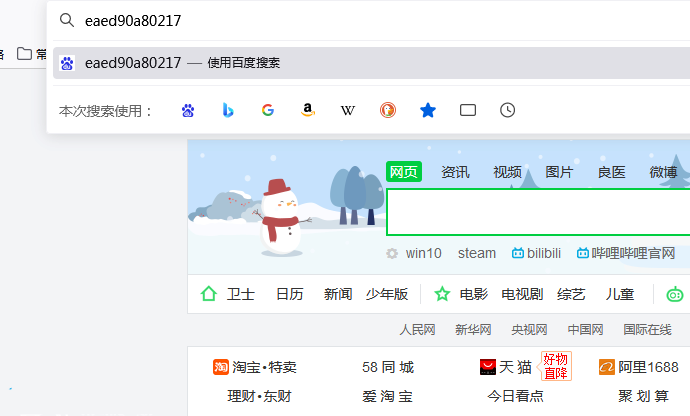Open the bilibili hot search link
The image size is (690, 416).
pyautogui.click(x=536, y=254)
